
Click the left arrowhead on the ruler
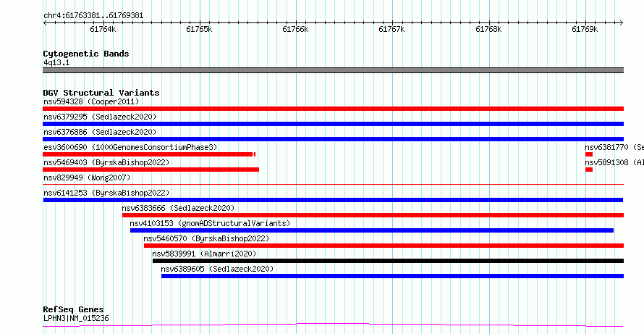tap(45, 22)
